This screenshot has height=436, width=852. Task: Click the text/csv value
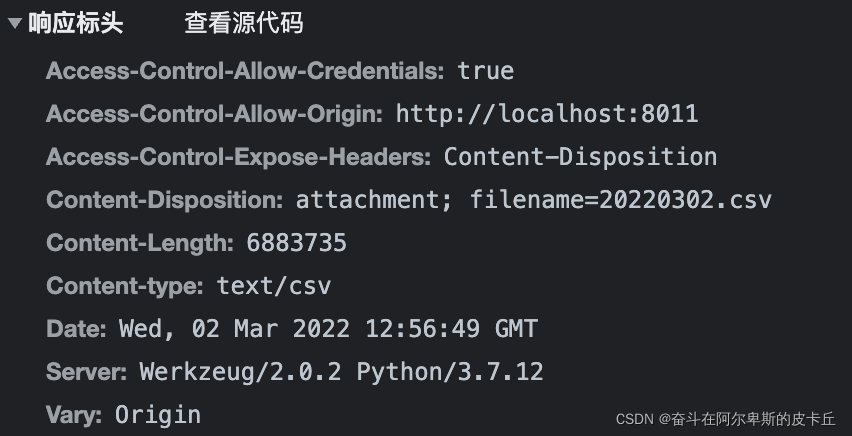pos(274,286)
